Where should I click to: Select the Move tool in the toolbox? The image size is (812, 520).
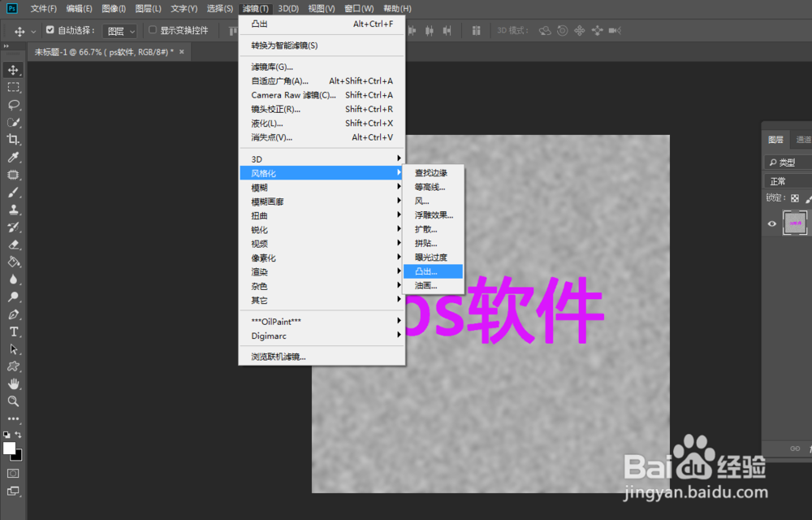(14, 70)
